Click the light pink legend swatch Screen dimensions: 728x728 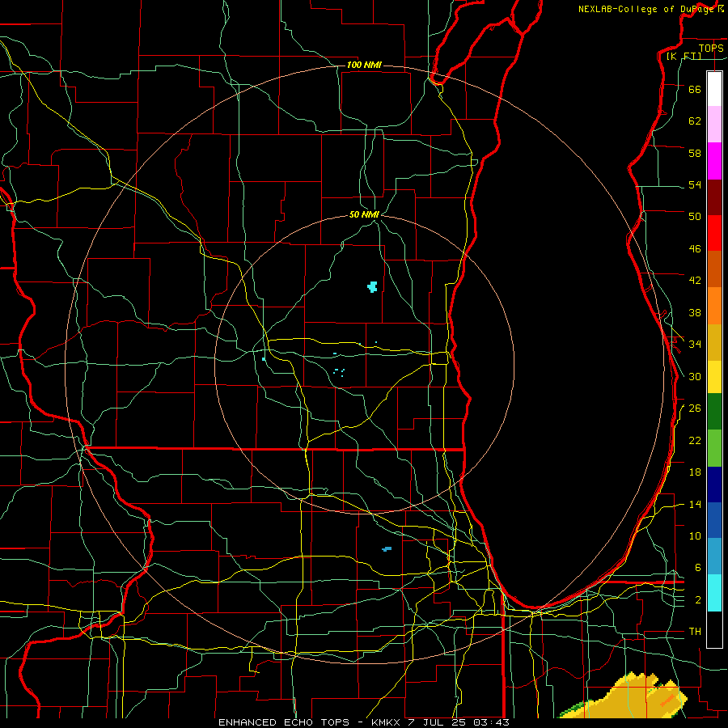pos(714,124)
